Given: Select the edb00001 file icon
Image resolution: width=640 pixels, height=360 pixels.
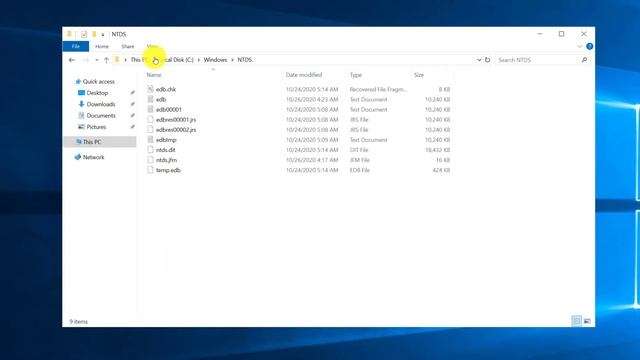Looking at the screenshot, I should click(x=151, y=110).
